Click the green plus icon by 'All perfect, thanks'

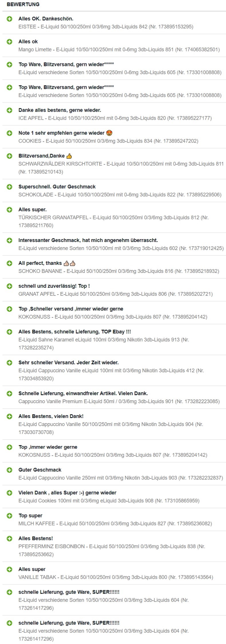pos(9,263)
